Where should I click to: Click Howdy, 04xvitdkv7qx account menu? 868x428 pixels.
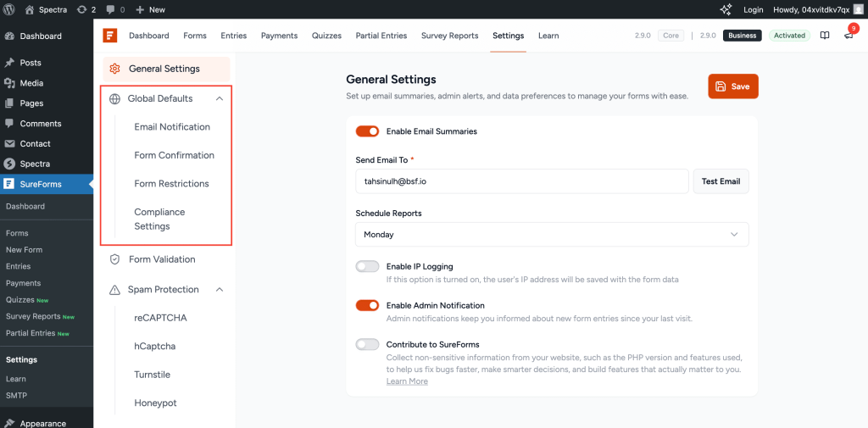pyautogui.click(x=818, y=9)
